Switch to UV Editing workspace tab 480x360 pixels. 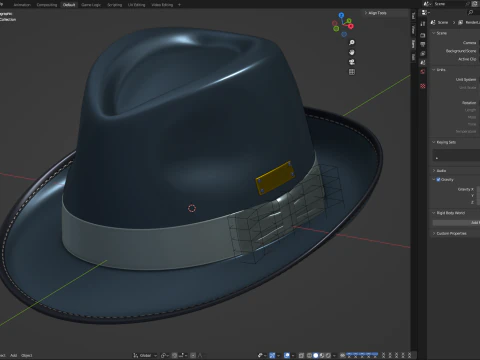coord(137,5)
